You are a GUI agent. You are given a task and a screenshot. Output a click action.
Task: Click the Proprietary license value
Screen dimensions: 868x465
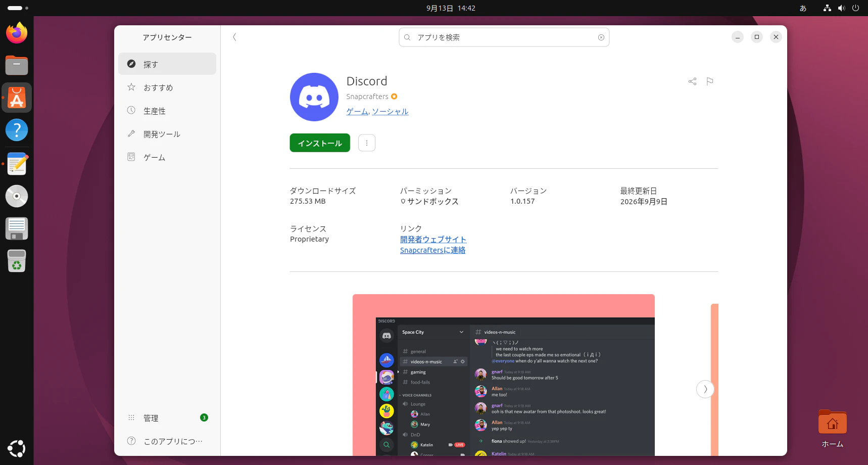(309, 239)
